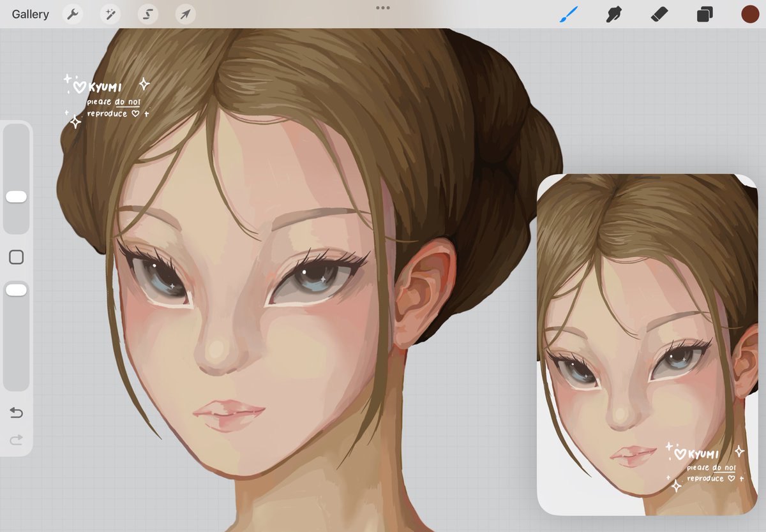Screen dimensions: 766x532
Task: Adjust the brush size slider
Action: coord(16,196)
